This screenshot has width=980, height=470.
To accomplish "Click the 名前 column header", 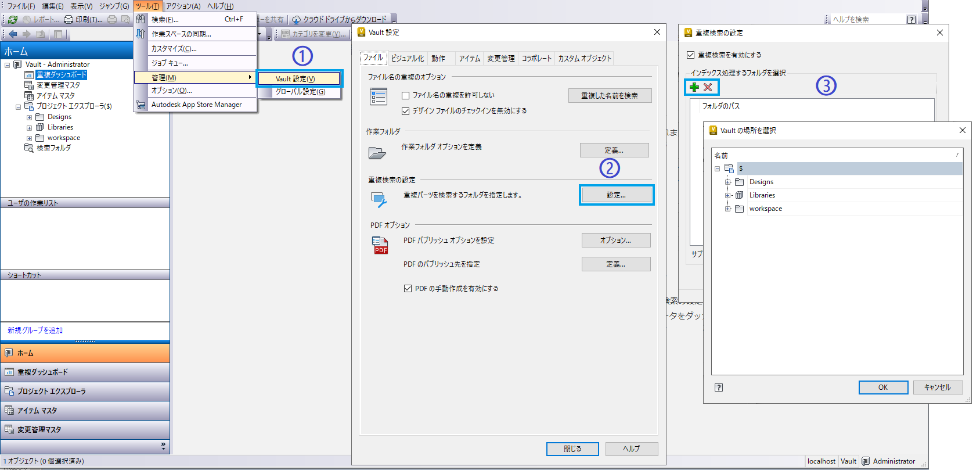I will 837,155.
